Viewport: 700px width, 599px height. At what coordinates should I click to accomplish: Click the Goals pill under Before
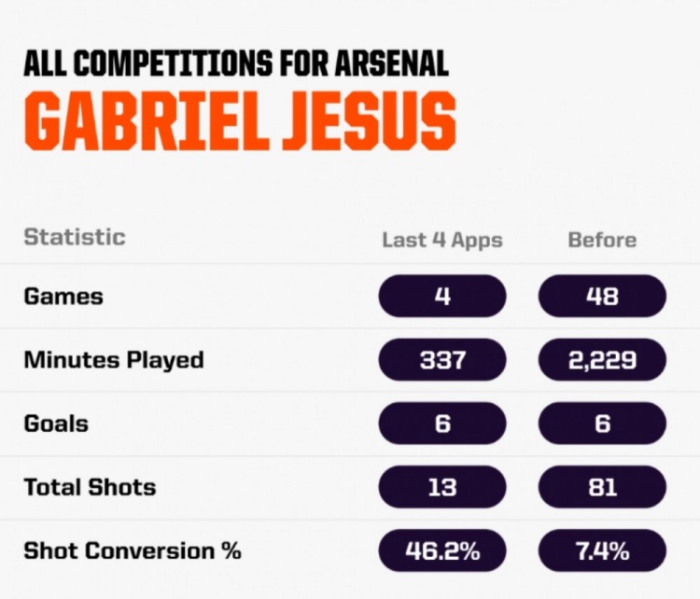click(x=602, y=424)
